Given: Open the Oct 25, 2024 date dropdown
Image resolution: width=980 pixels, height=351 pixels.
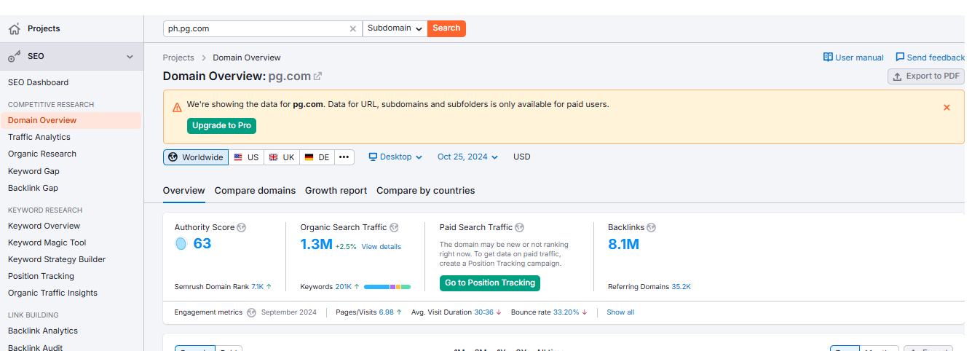Looking at the screenshot, I should pyautogui.click(x=467, y=157).
